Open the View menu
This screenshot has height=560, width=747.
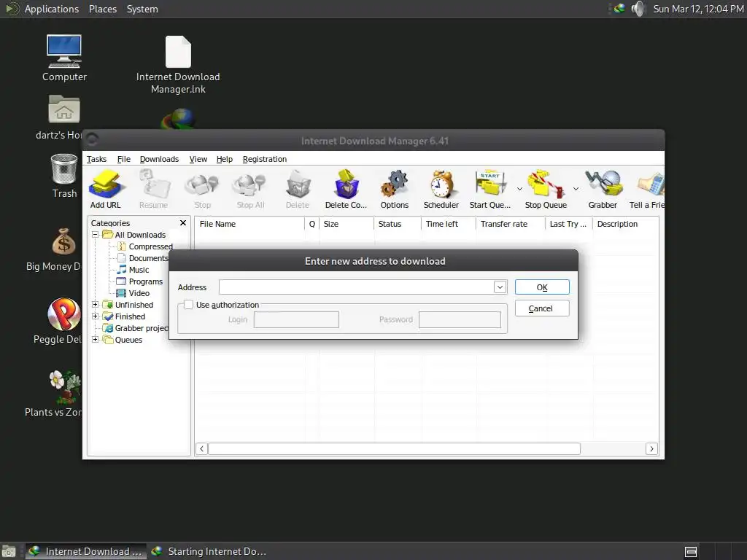coord(198,159)
